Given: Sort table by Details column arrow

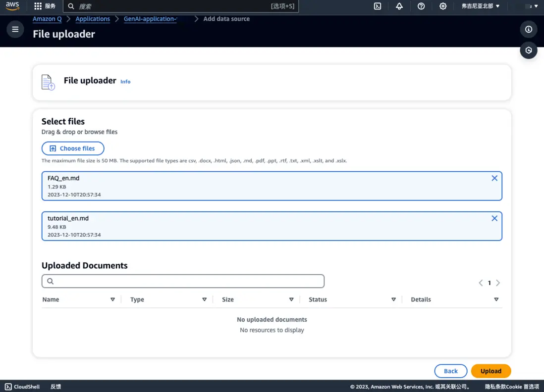Looking at the screenshot, I should click(x=496, y=299).
